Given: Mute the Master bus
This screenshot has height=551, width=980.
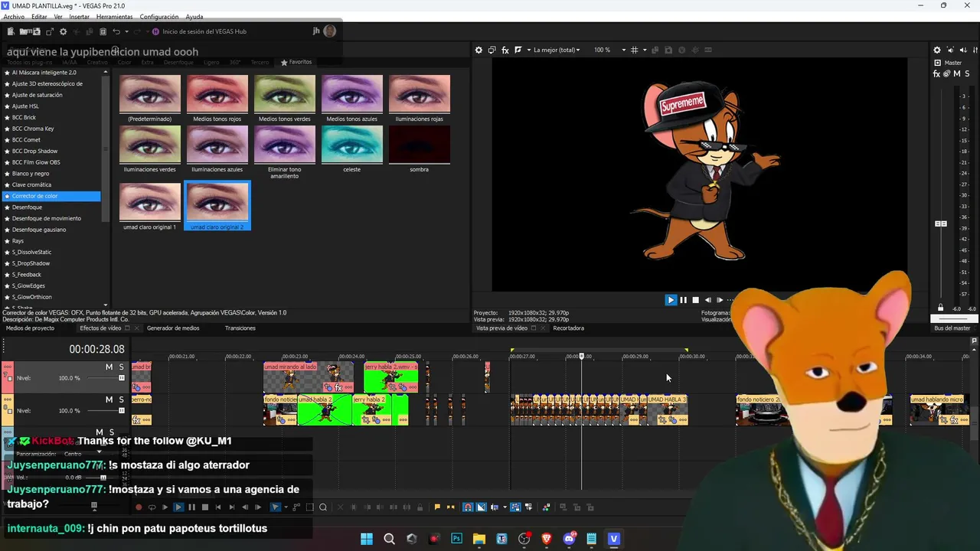Looking at the screenshot, I should [957, 73].
